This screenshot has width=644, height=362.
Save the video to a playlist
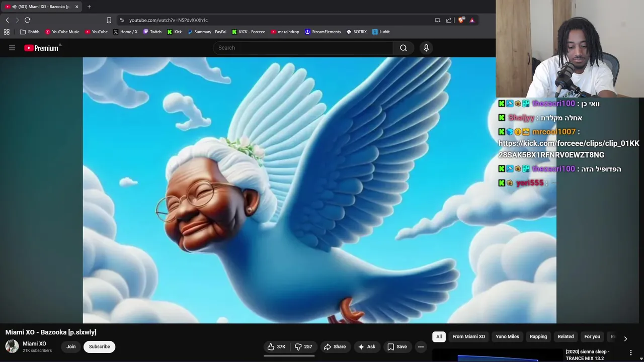397,346
